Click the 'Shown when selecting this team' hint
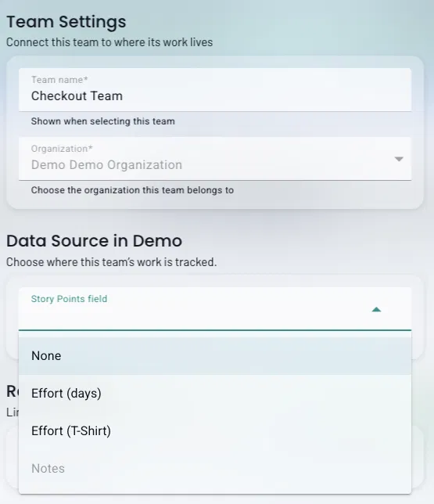This screenshot has height=504, width=434. [102, 121]
